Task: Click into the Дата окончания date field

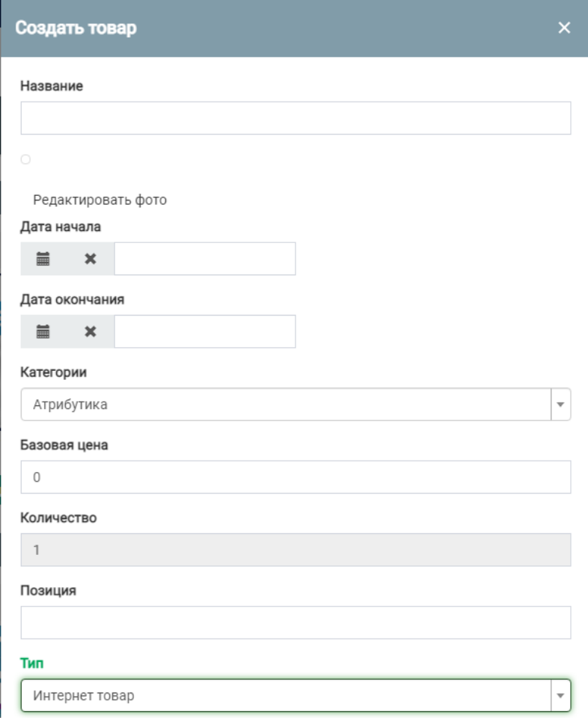Action: coord(204,331)
